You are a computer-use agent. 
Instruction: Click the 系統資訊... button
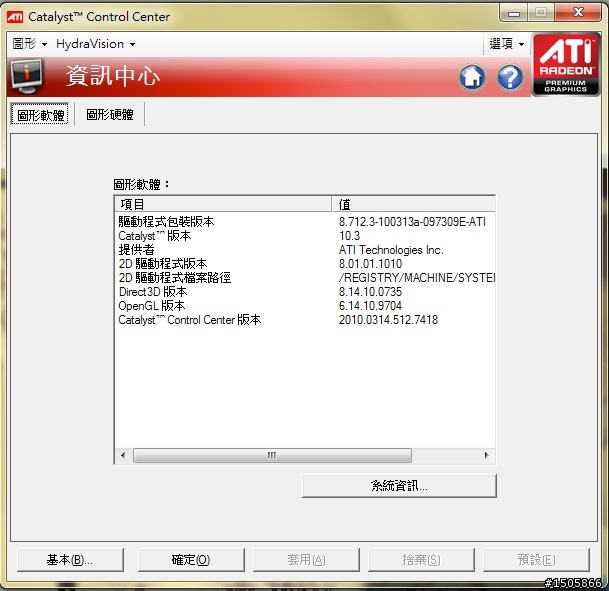[x=399, y=485]
